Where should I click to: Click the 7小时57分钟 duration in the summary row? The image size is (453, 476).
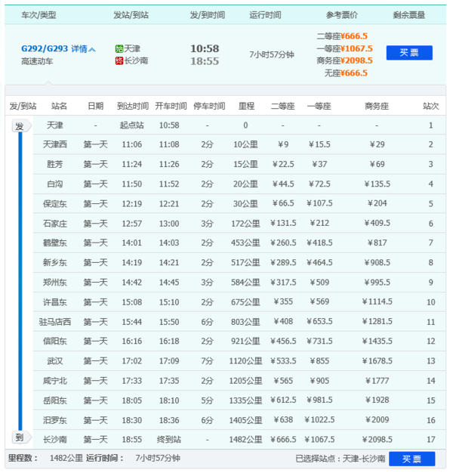(x=272, y=54)
